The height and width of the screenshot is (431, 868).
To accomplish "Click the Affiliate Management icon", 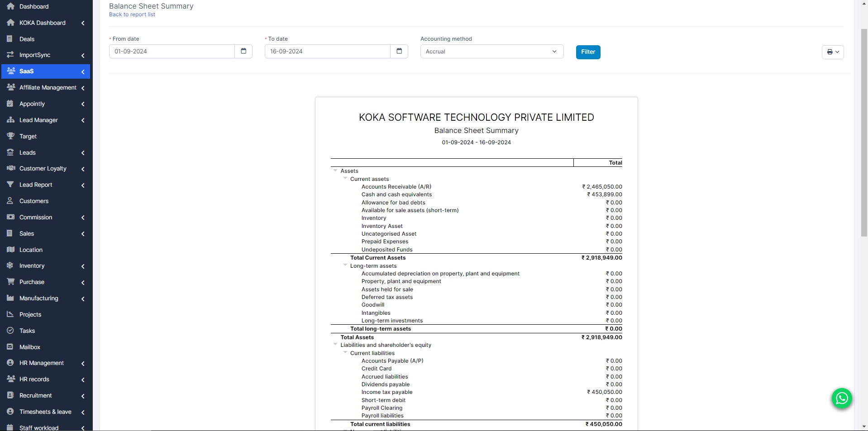I will (x=11, y=87).
